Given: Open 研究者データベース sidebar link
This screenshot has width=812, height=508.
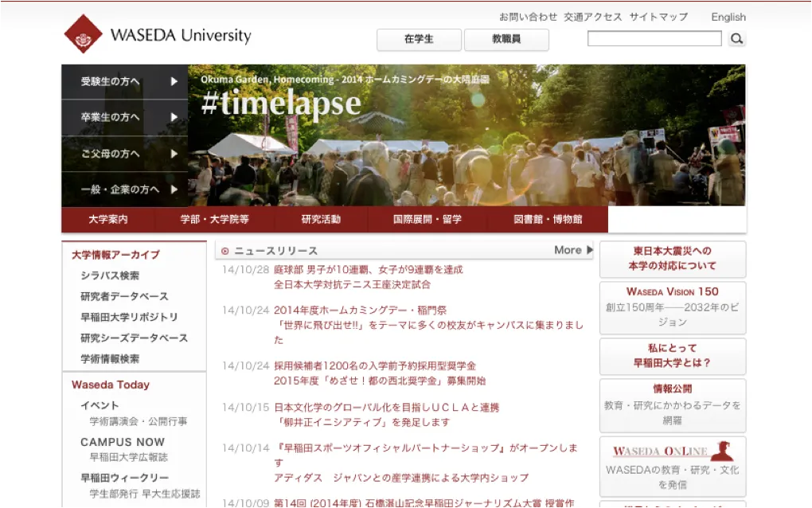Looking at the screenshot, I should 124,296.
